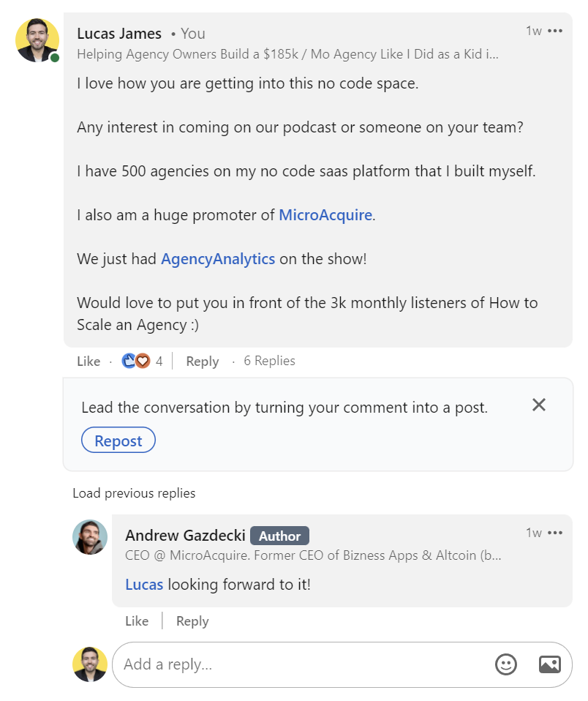
Task: Open the AgencyAnalytics mention link
Action: [x=218, y=259]
